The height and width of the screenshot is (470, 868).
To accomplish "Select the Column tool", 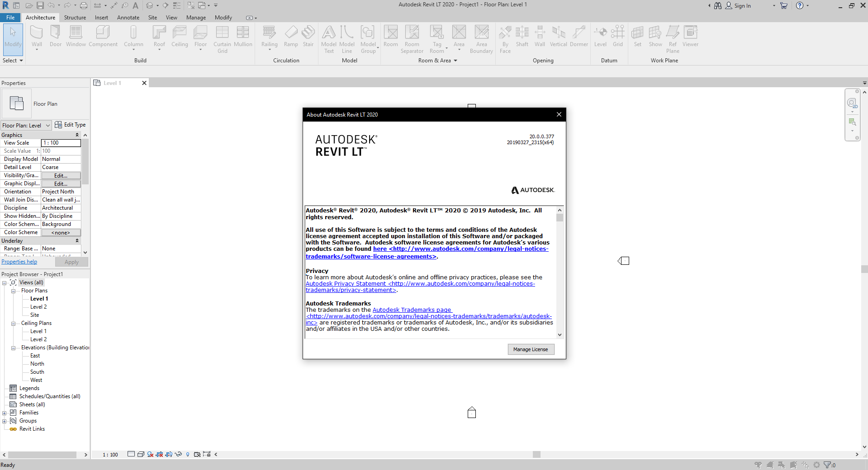I will tap(133, 36).
